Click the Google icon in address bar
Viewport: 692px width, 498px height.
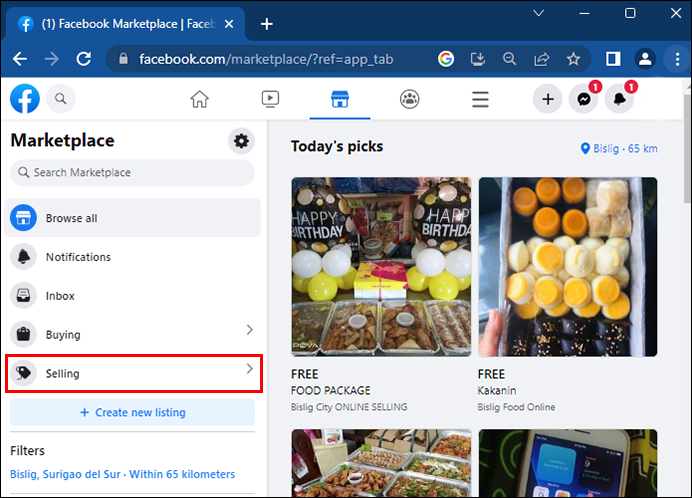pyautogui.click(x=446, y=59)
